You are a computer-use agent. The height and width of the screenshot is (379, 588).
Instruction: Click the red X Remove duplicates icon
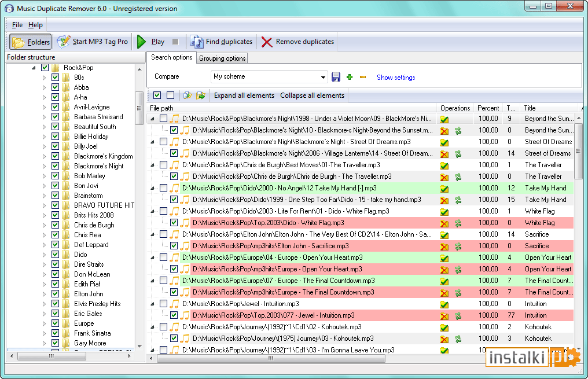click(x=267, y=42)
